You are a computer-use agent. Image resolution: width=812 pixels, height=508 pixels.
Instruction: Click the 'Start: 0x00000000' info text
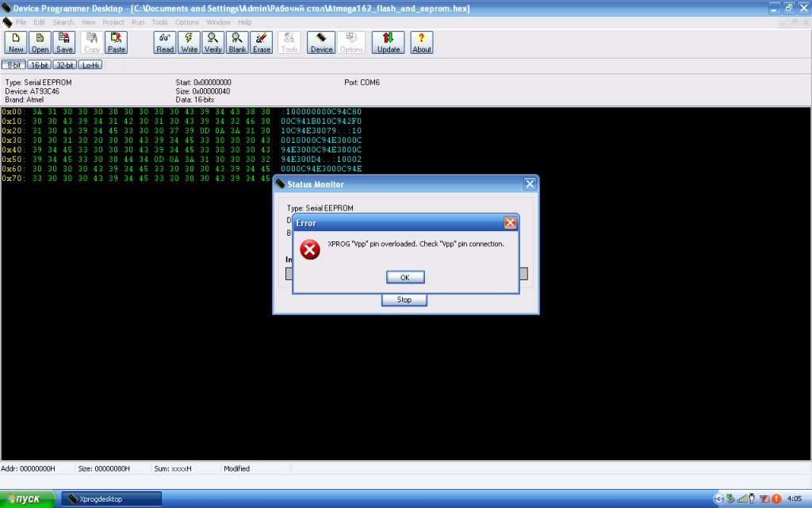[204, 83]
